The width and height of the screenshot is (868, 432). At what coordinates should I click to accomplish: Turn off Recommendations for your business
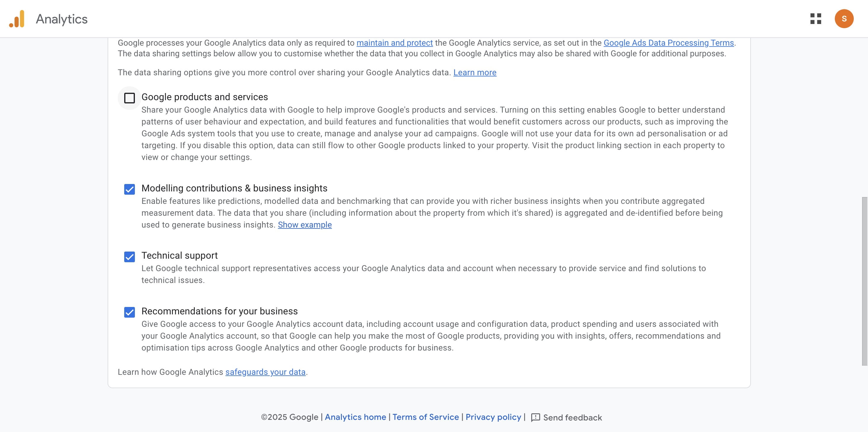pos(129,312)
